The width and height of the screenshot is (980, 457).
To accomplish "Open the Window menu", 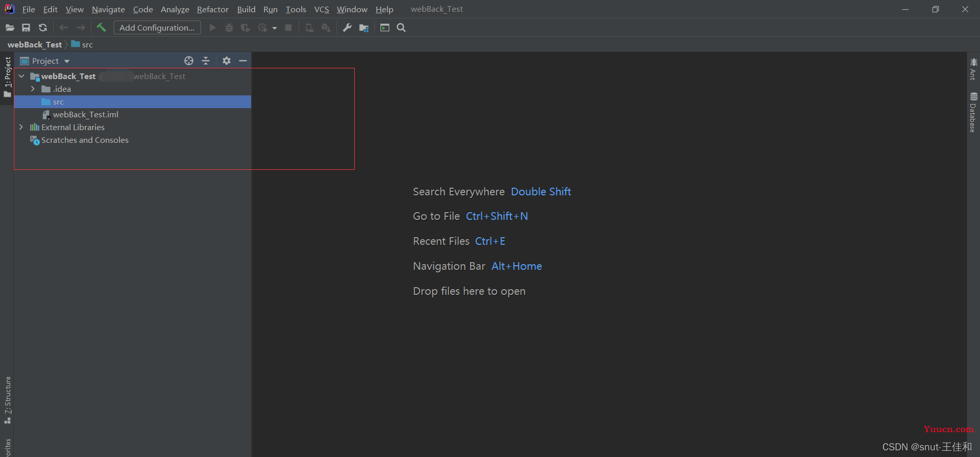I will [x=352, y=9].
